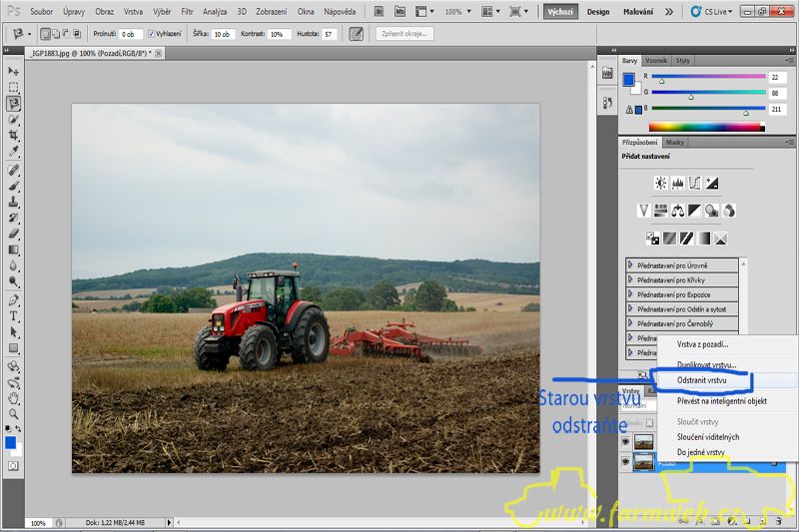Choose Odstranit vrstvu from context menu
The height and width of the screenshot is (532, 799).
pos(702,381)
